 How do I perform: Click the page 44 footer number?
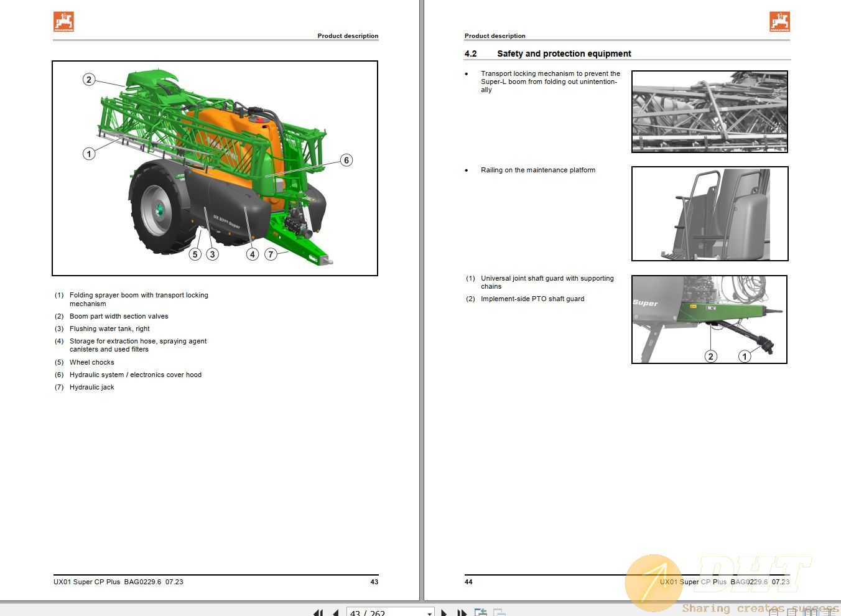tap(468, 582)
